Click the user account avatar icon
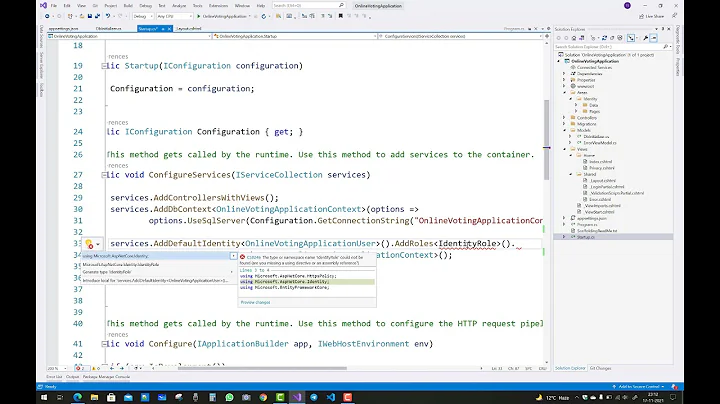The image size is (720, 404). [627, 6]
